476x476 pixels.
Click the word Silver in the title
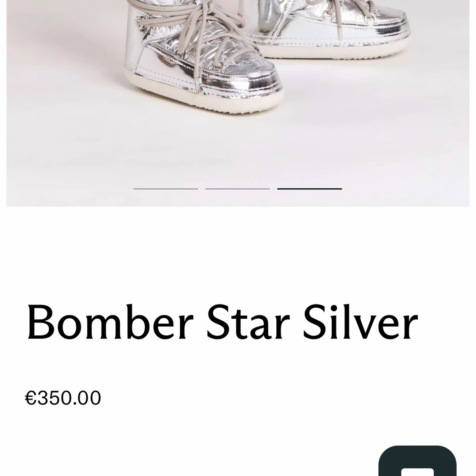(x=361, y=322)
